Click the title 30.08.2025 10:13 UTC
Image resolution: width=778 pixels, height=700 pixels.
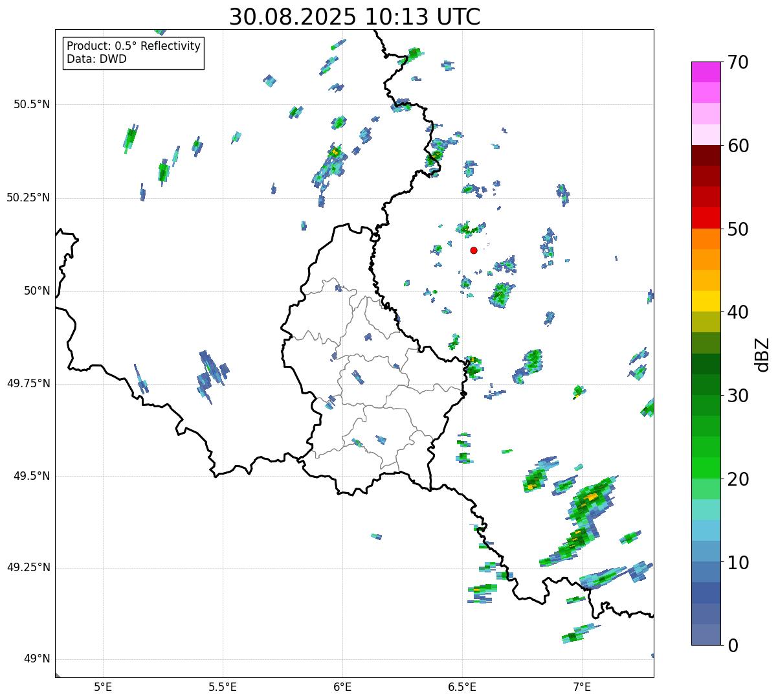point(355,17)
